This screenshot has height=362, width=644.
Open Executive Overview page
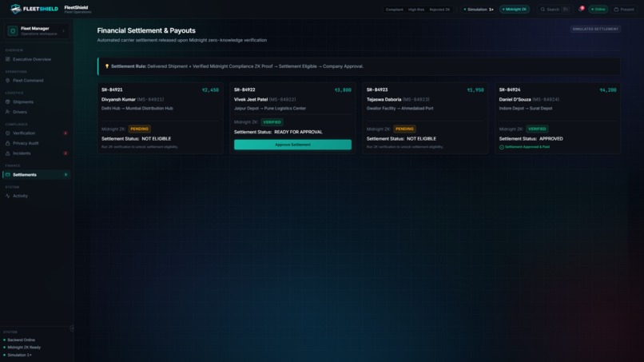37,59
